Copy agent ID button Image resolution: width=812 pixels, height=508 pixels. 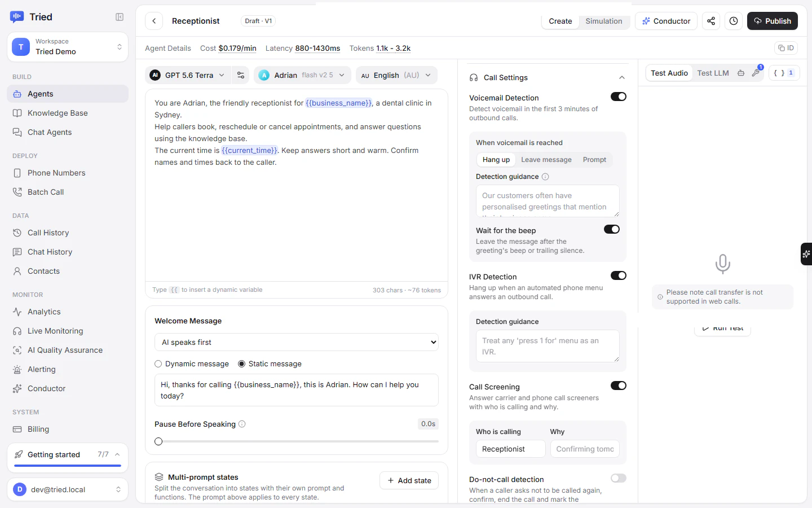786,48
